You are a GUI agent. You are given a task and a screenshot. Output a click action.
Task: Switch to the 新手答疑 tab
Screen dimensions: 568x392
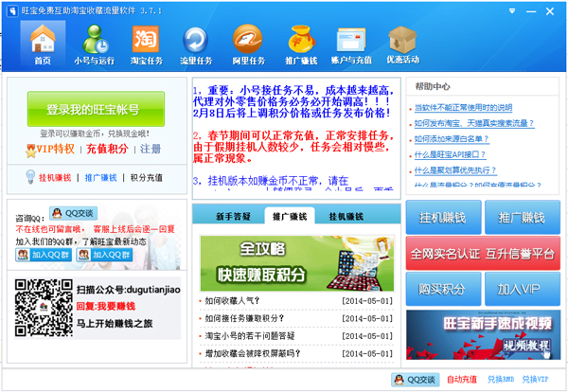pyautogui.click(x=231, y=216)
